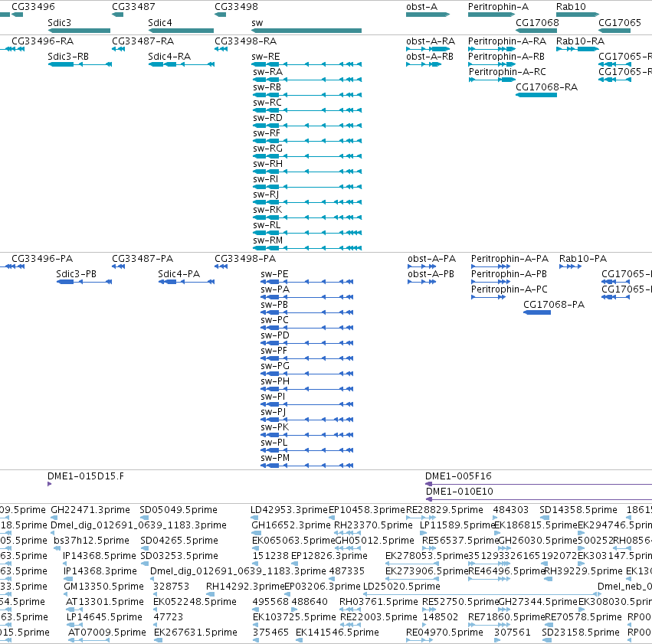Click the Sdic3 gene label
This screenshot has height=644, width=652.
point(60,22)
